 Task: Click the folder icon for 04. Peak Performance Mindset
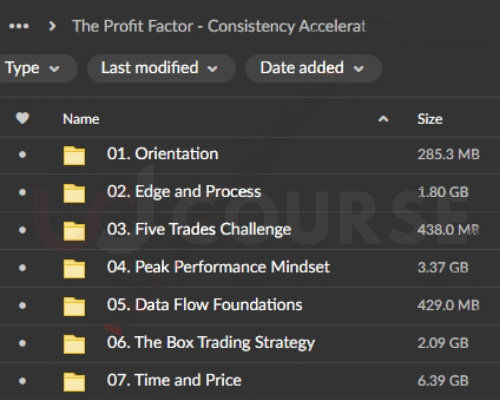74,269
